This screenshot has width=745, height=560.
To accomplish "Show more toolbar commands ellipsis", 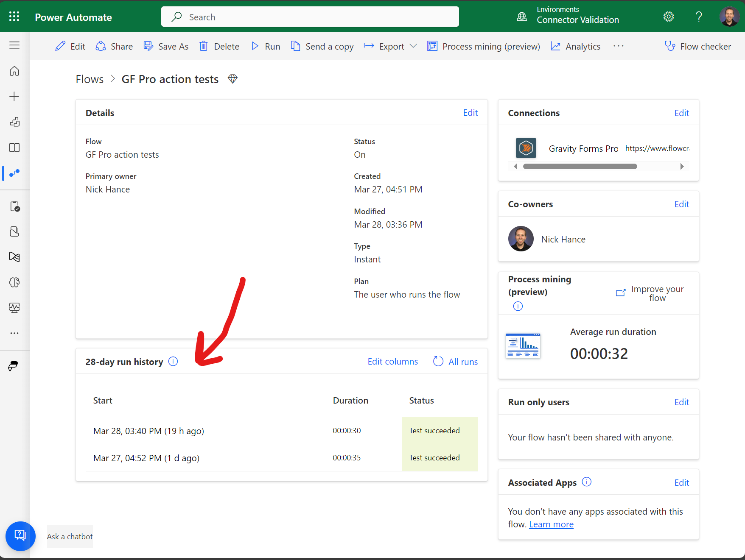I will (x=619, y=46).
